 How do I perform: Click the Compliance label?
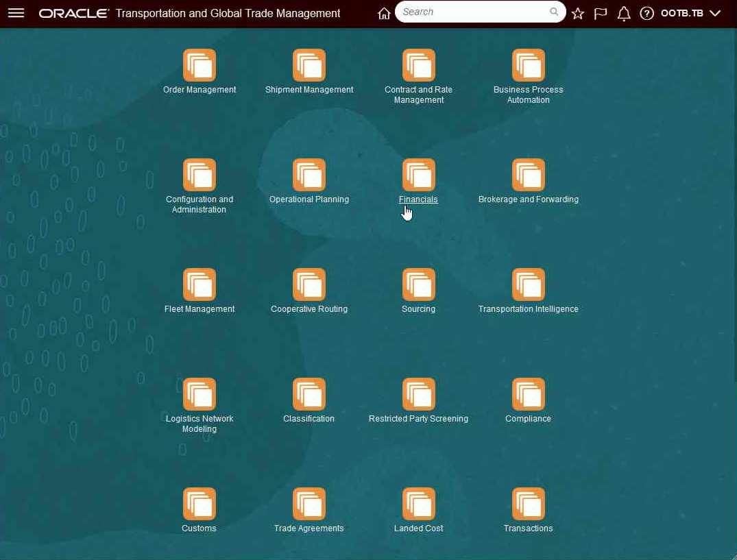[x=529, y=419]
